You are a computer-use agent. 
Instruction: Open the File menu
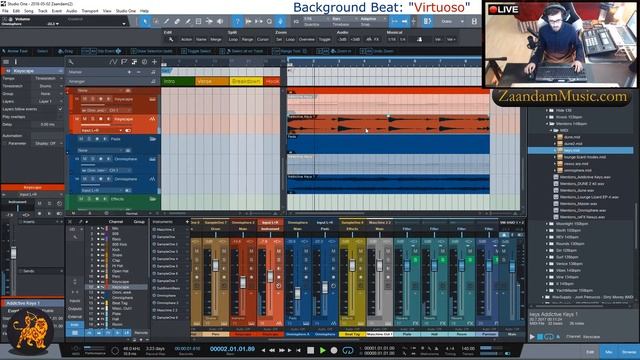(x=5, y=11)
